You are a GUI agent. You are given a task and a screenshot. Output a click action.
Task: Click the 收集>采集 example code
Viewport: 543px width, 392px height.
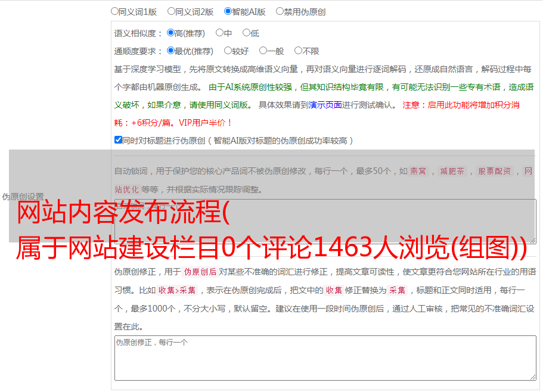[x=177, y=290]
